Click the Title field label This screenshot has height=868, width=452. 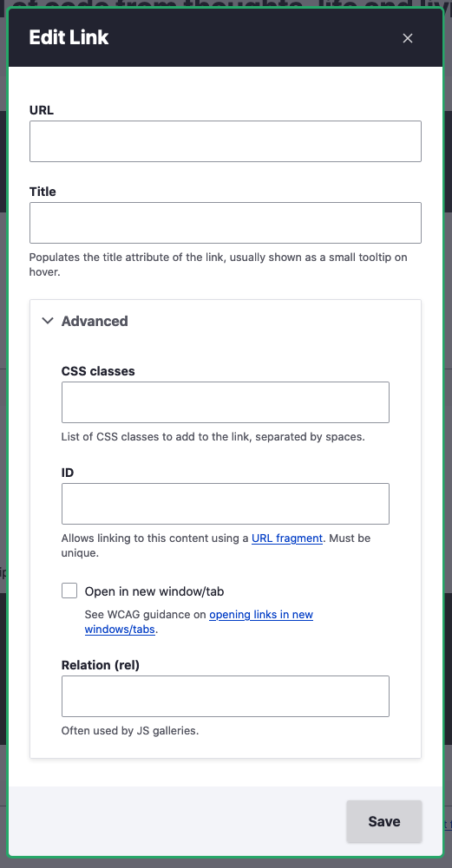coord(43,192)
